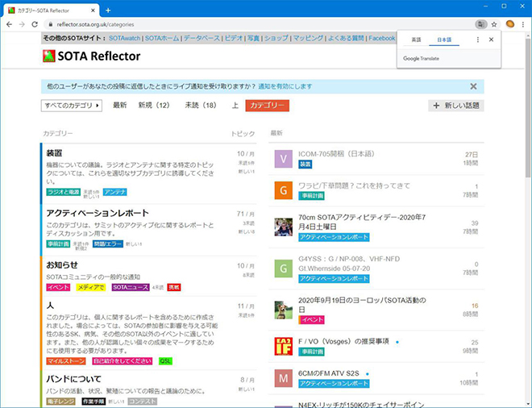Image resolution: width=532 pixels, height=408 pixels.
Task: Click the browser forward arrow
Action: pos(22,24)
